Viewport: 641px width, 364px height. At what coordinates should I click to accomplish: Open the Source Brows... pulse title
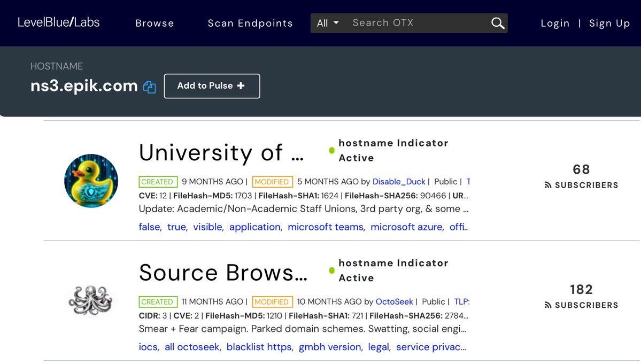223,273
